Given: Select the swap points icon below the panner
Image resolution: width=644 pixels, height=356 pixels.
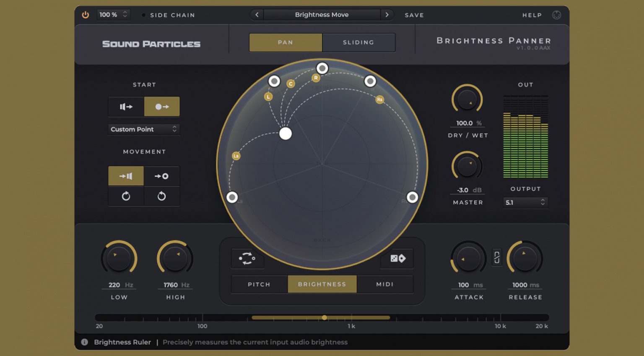Looking at the screenshot, I should pyautogui.click(x=247, y=259).
